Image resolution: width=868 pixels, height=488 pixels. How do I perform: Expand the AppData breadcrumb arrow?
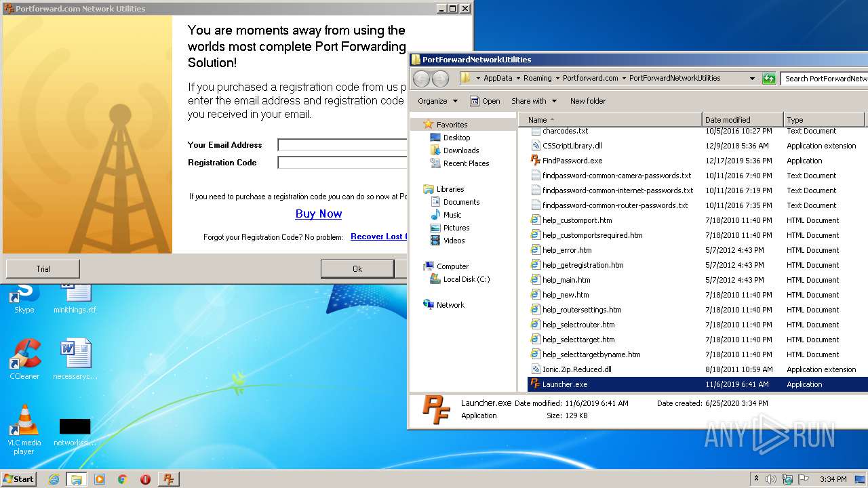tap(518, 79)
